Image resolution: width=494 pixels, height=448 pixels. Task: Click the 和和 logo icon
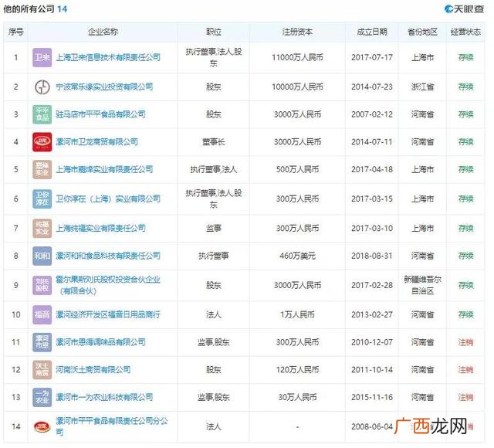[42, 256]
